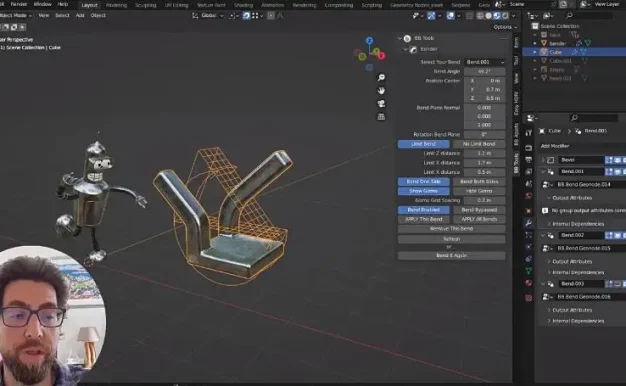626x386 pixels.
Task: Toggle X-ray icon in viewport header
Action: point(470,16)
